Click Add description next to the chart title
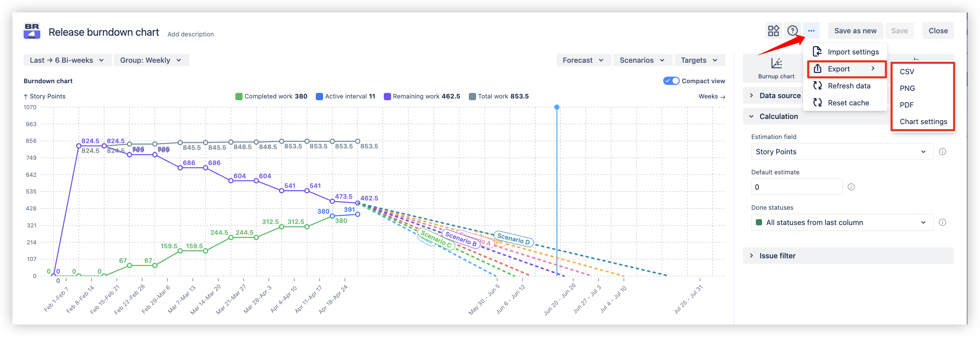The height and width of the screenshot is (337, 980). [x=191, y=34]
